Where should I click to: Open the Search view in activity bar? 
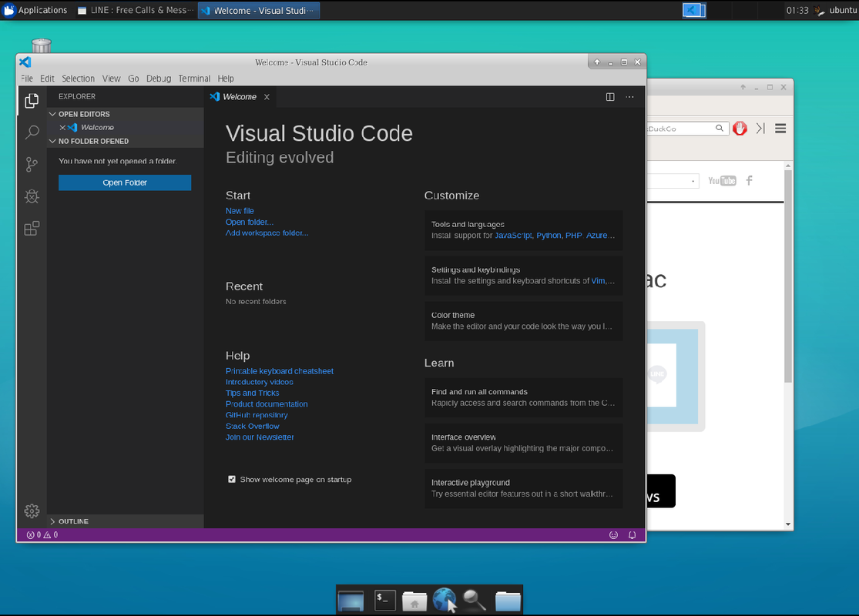32,132
